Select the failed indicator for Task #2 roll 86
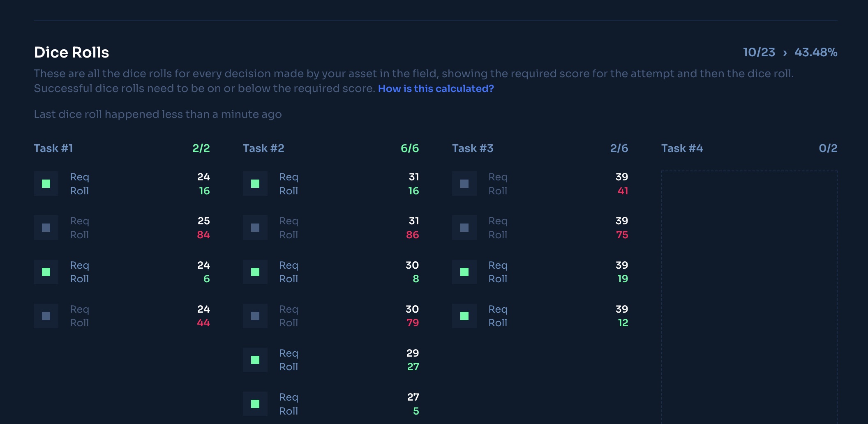 tap(255, 228)
